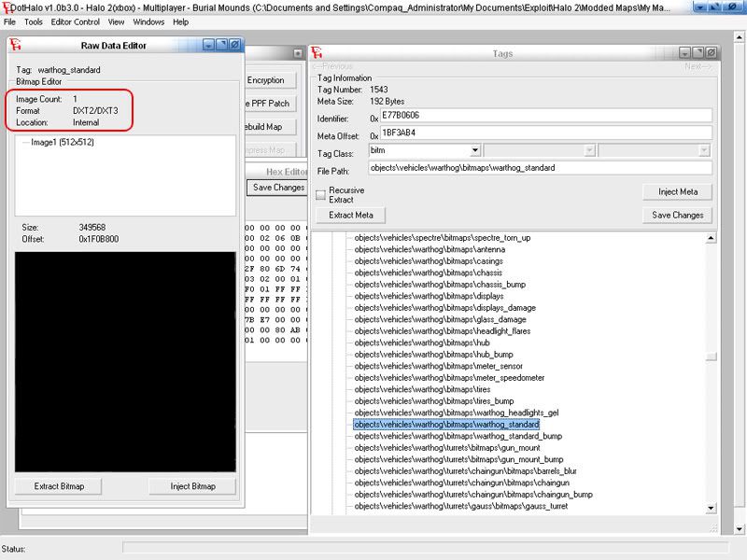
Task: Select the warthog hub bitmap tag
Action: point(422,343)
